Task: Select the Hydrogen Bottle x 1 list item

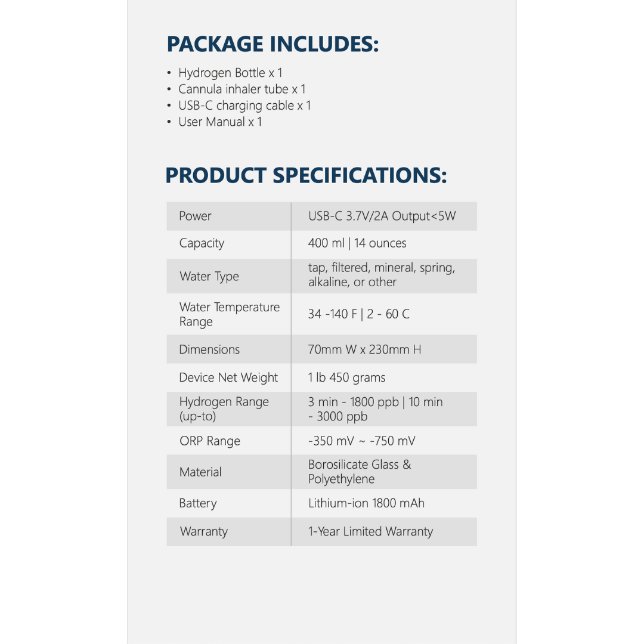Action: (x=230, y=73)
